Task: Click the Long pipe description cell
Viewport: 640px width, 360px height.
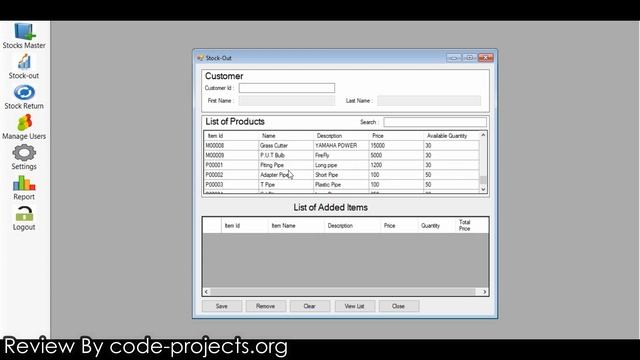Action: coord(341,165)
